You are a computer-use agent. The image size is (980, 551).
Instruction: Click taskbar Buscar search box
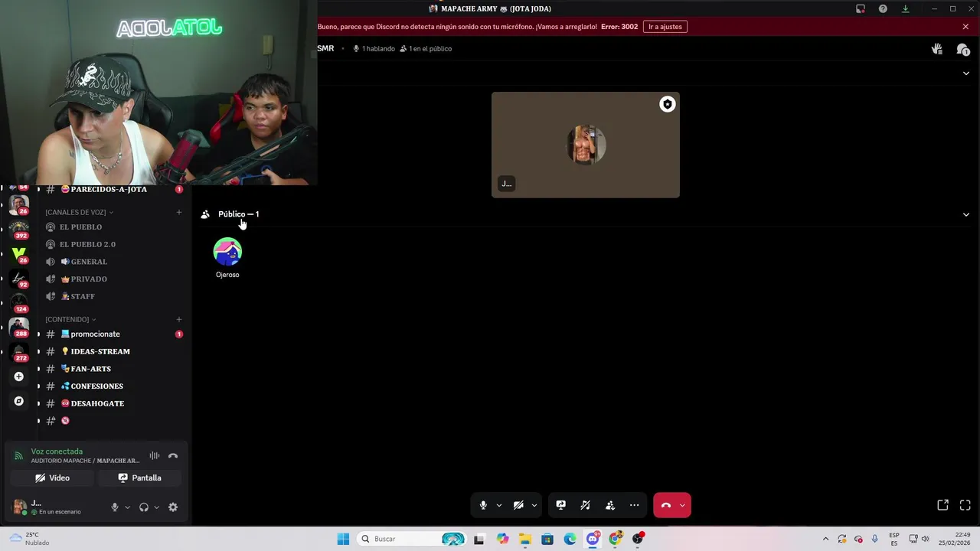412,539
